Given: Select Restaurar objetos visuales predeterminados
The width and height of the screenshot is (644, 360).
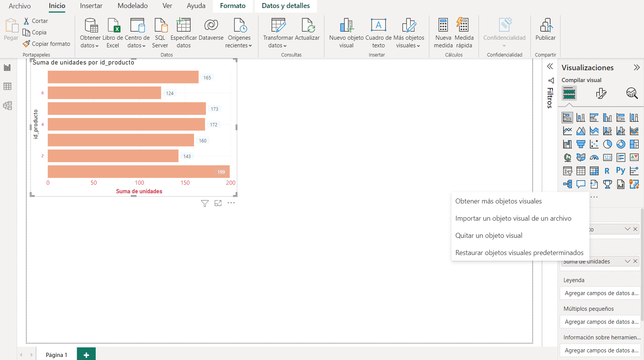Looking at the screenshot, I should click(x=519, y=253).
